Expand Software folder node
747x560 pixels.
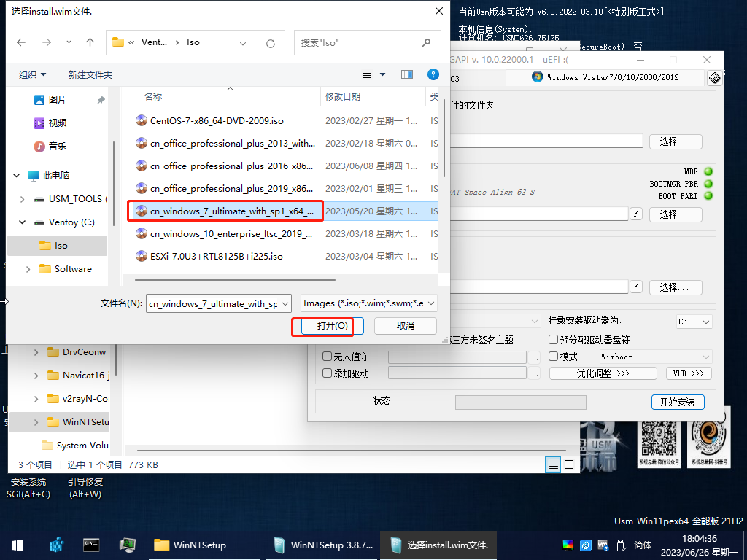click(x=28, y=269)
